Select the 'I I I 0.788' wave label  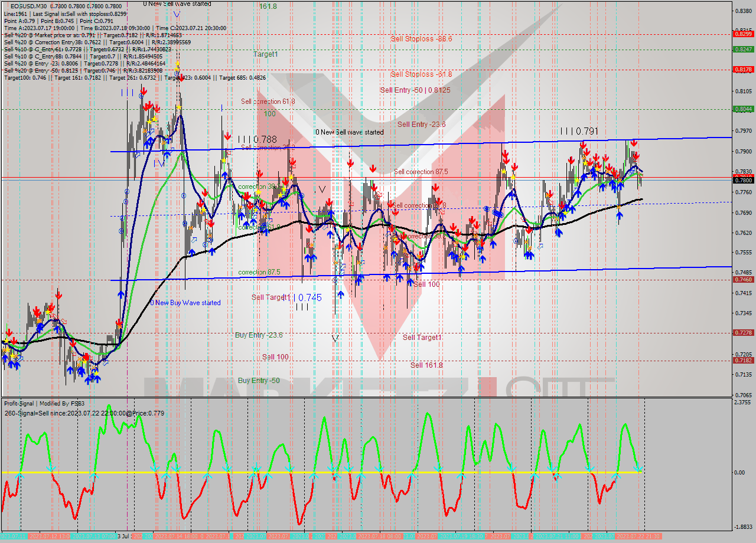(x=258, y=139)
